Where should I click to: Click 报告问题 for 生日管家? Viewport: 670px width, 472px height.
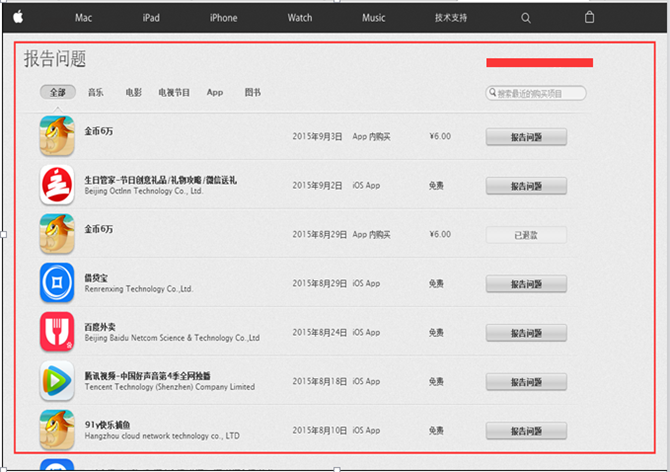tap(526, 186)
